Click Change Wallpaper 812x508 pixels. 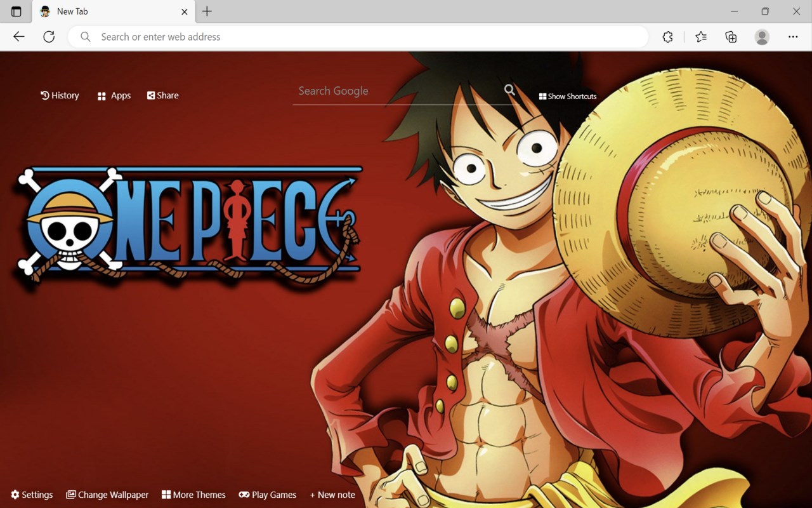click(107, 495)
